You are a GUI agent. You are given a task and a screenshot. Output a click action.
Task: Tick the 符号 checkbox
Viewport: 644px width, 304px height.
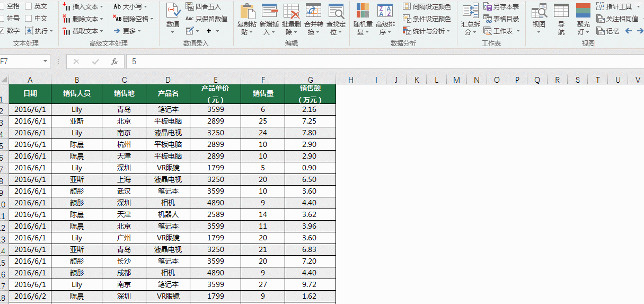(1, 18)
